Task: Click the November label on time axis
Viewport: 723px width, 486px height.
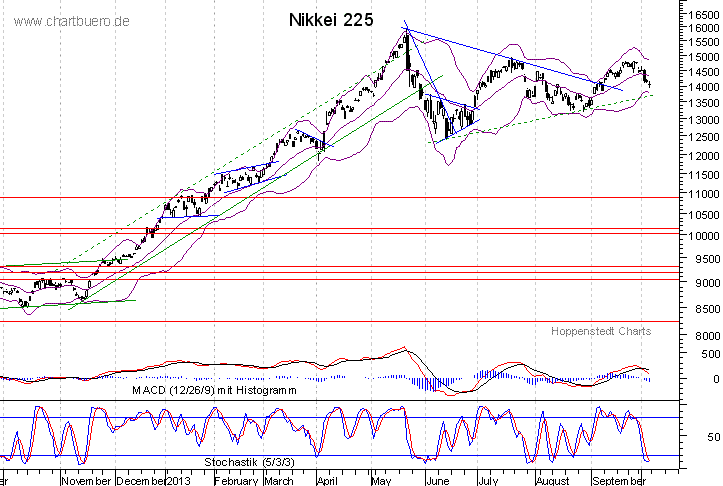Action: pos(86,480)
